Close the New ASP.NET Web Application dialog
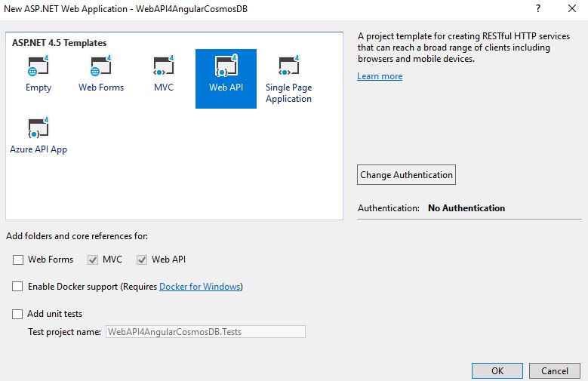588x381 pixels. click(x=572, y=8)
